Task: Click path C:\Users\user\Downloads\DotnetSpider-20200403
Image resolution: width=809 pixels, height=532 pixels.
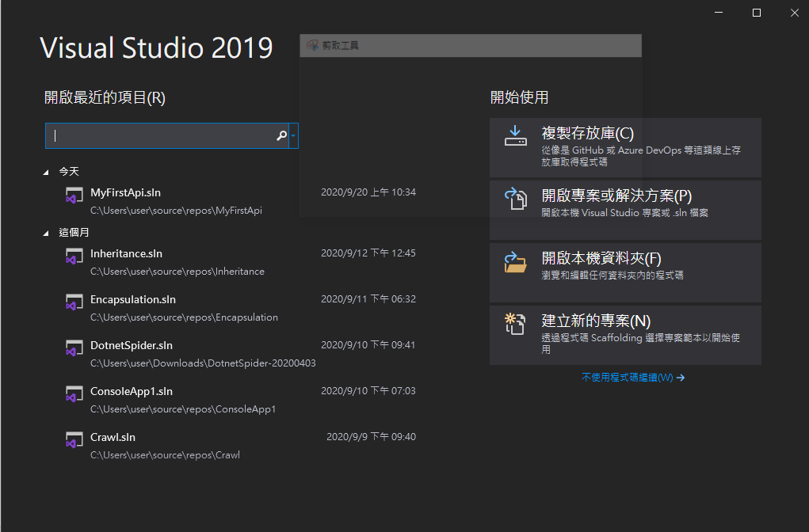Action: tap(203, 363)
